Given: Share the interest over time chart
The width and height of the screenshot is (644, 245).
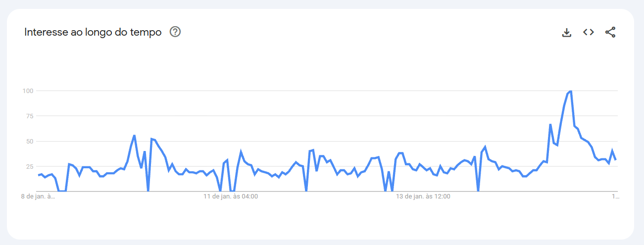Looking at the screenshot, I should (610, 33).
